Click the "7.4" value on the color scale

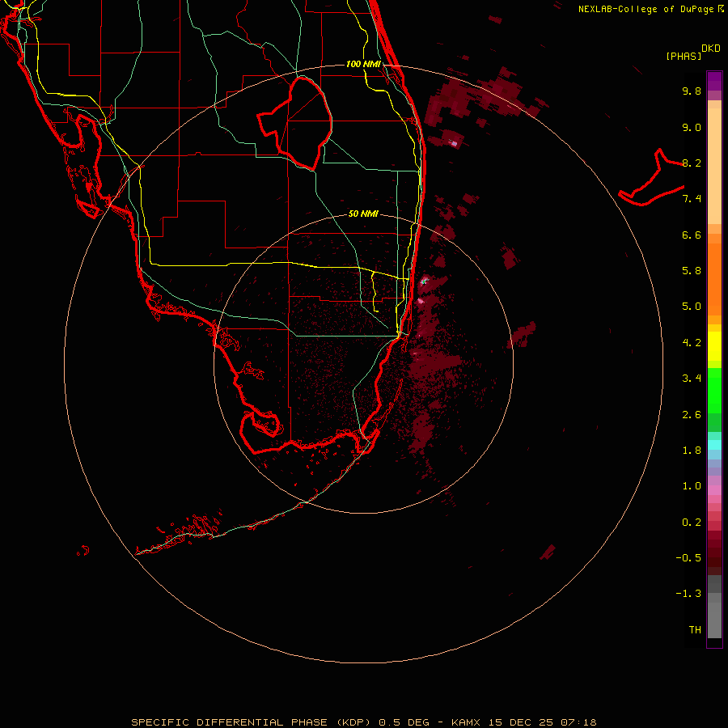coord(692,199)
